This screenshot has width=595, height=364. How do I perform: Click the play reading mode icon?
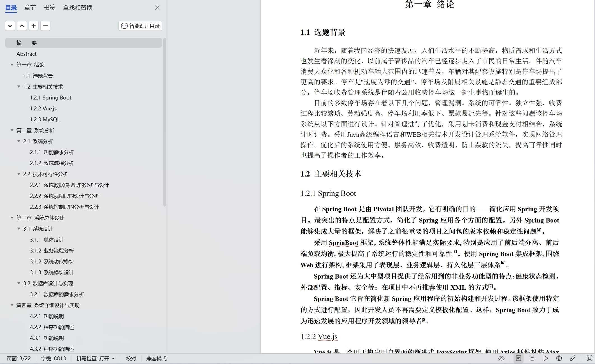[545, 358]
